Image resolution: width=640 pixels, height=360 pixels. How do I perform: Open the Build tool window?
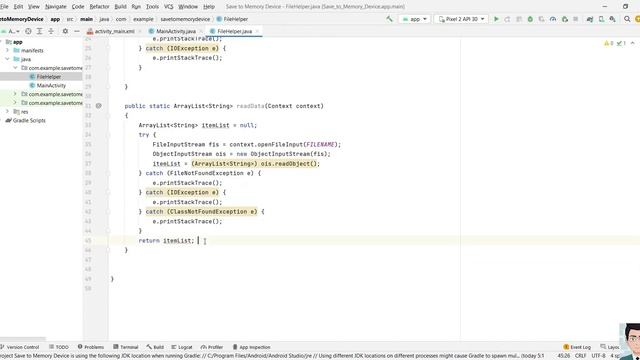[x=155, y=347]
